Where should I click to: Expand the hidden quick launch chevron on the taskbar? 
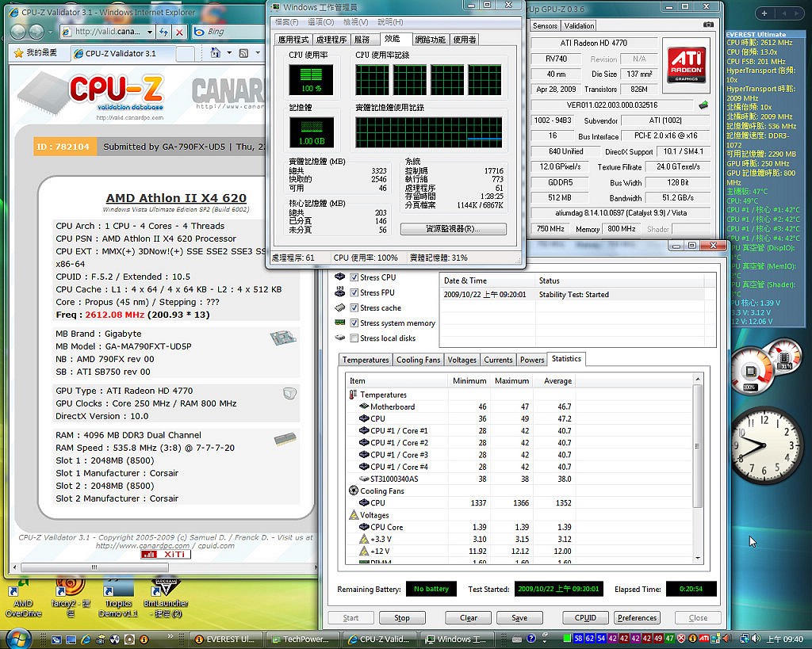click(171, 636)
